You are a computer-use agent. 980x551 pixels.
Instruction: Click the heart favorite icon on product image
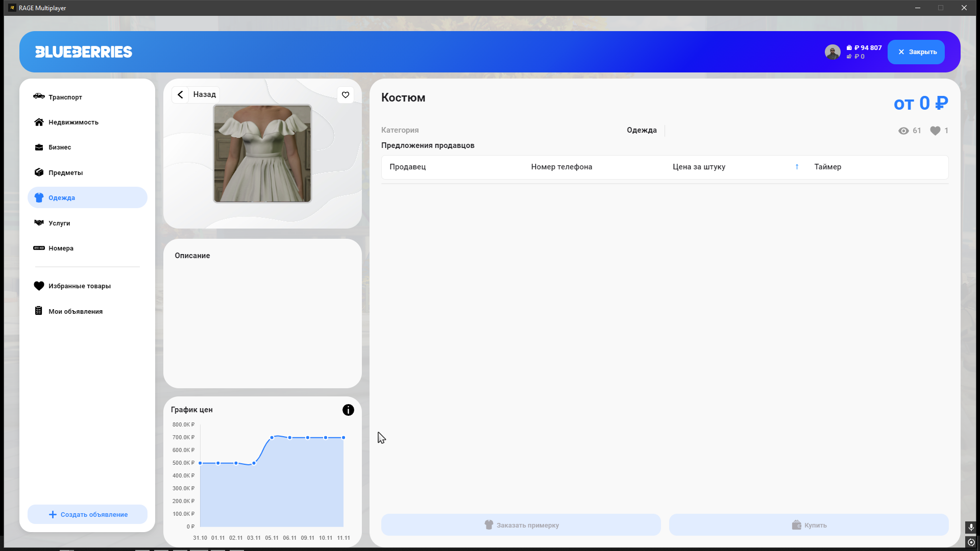pos(346,95)
